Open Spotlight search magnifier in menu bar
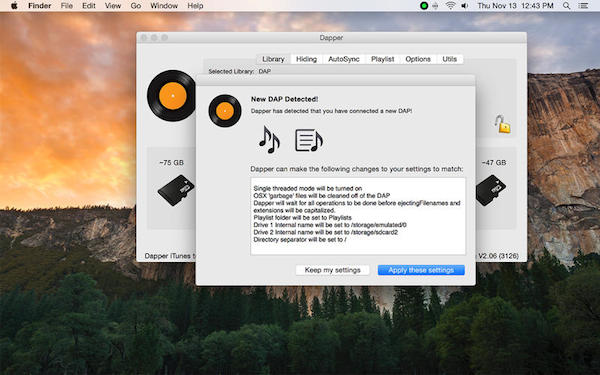This screenshot has width=600, height=375. (x=566, y=6)
